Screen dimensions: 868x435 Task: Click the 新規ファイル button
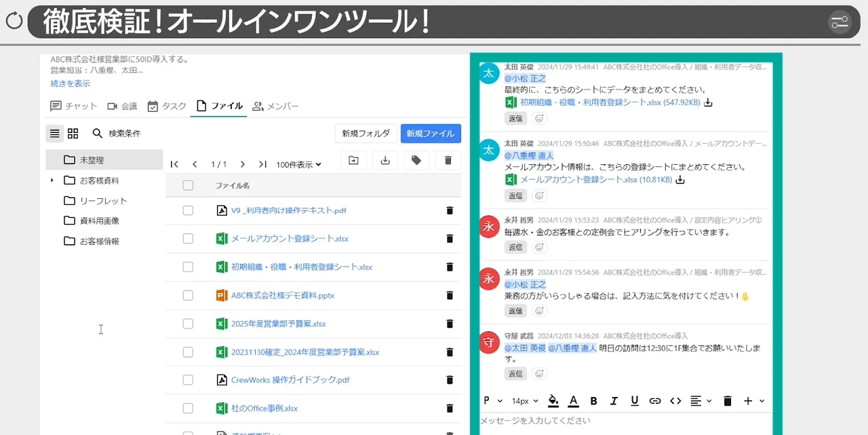tap(431, 133)
